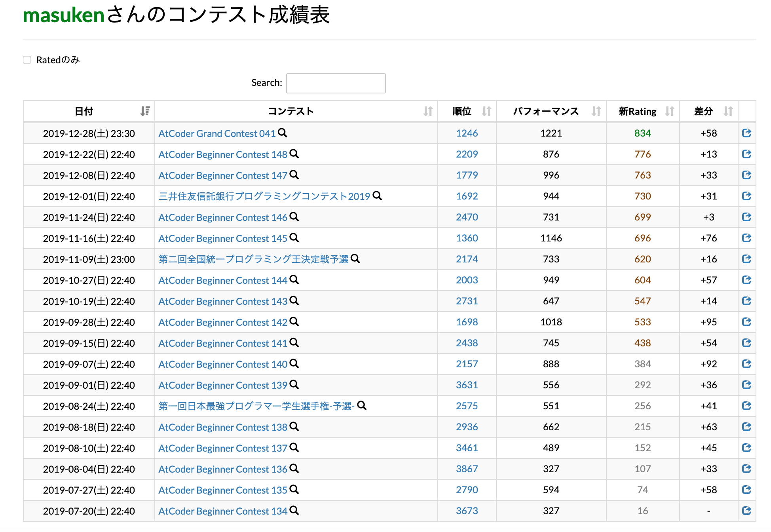Click magnifier icon beside Beginner Contest 143
771x532 pixels.
click(x=294, y=300)
